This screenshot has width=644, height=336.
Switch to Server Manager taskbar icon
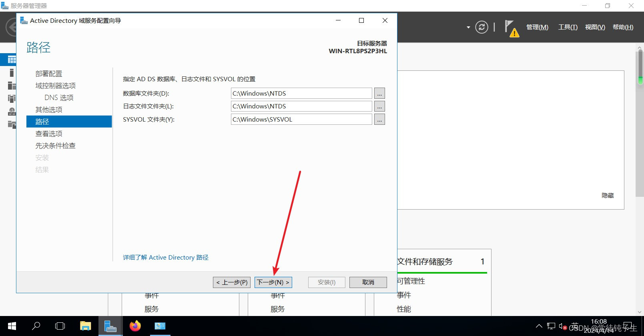tap(110, 326)
